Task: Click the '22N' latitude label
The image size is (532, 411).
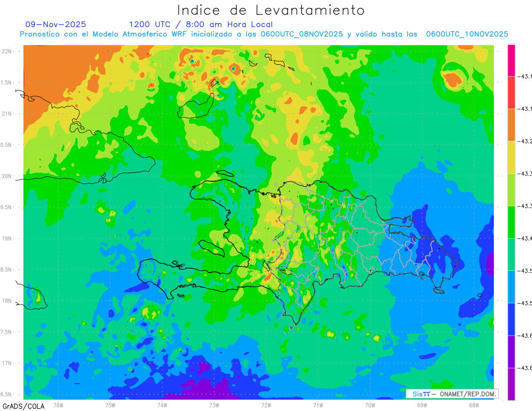Action: click(x=7, y=51)
